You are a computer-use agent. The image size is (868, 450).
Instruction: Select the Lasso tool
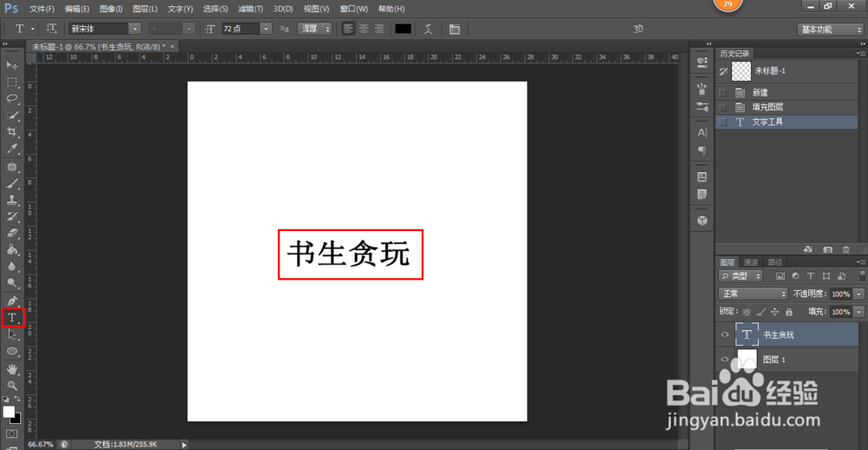[12, 99]
